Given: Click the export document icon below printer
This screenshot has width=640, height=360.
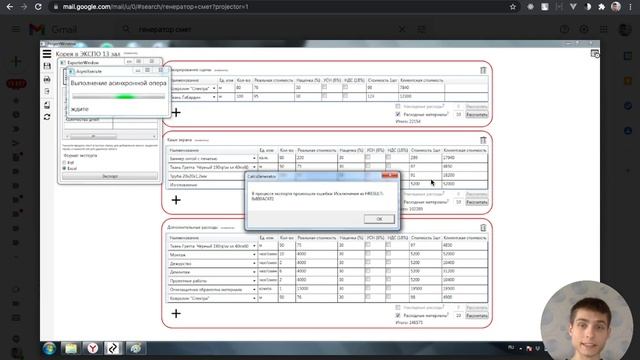Looking at the screenshot, I should pos(47,92).
